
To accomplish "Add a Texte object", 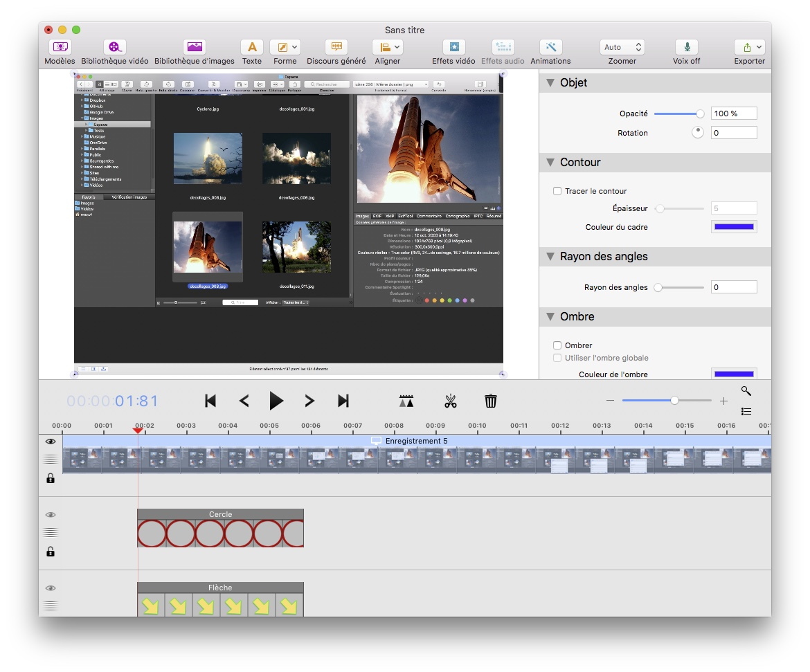I will click(251, 47).
